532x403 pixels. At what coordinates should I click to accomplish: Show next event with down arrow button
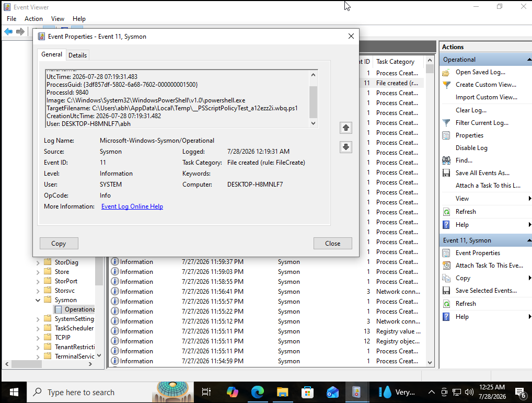[x=346, y=147]
